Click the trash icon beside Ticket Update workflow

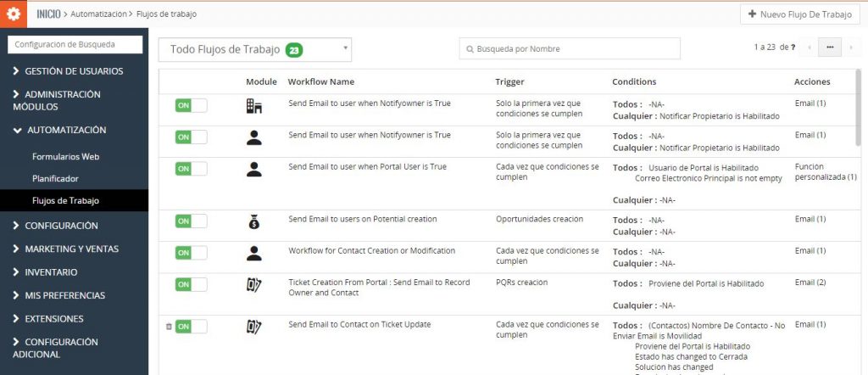click(x=168, y=327)
